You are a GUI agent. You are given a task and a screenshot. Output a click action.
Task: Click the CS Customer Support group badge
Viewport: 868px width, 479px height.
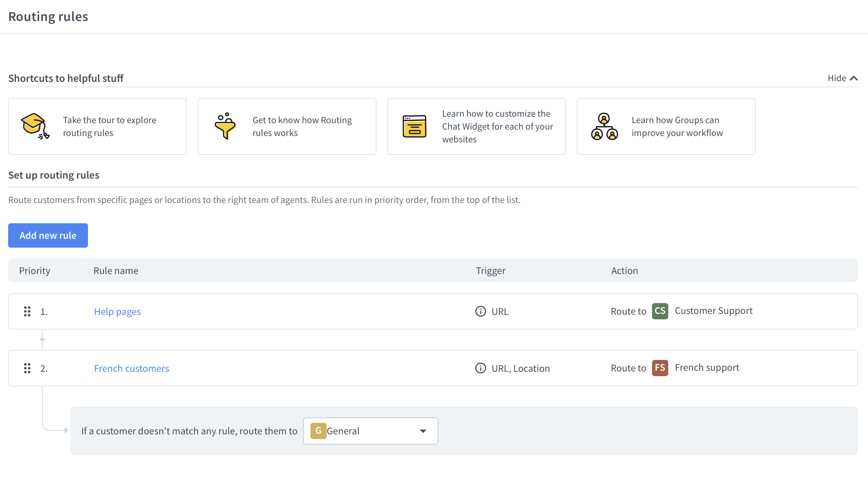coord(660,311)
